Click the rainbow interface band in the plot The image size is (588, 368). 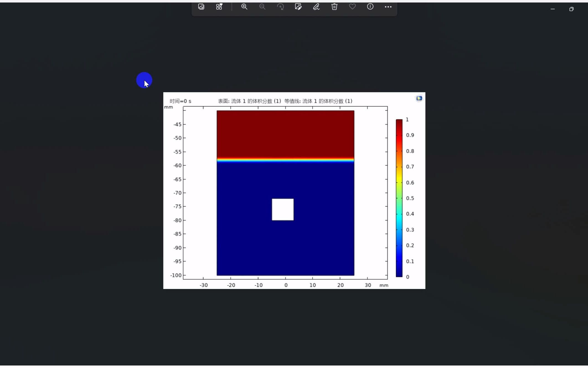[285, 160]
